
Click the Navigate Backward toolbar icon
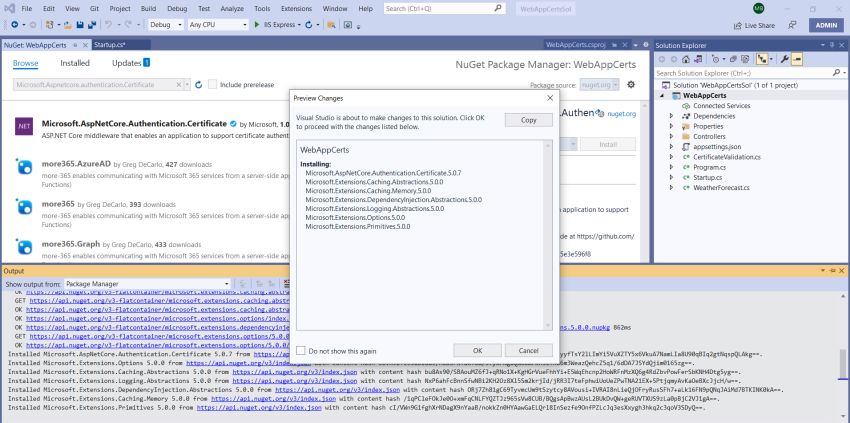click(15, 24)
